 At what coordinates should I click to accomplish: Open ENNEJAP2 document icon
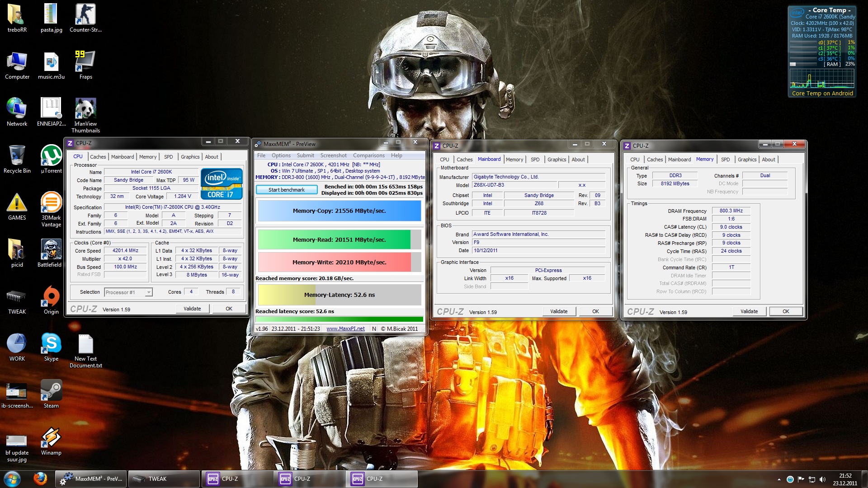[x=51, y=112]
